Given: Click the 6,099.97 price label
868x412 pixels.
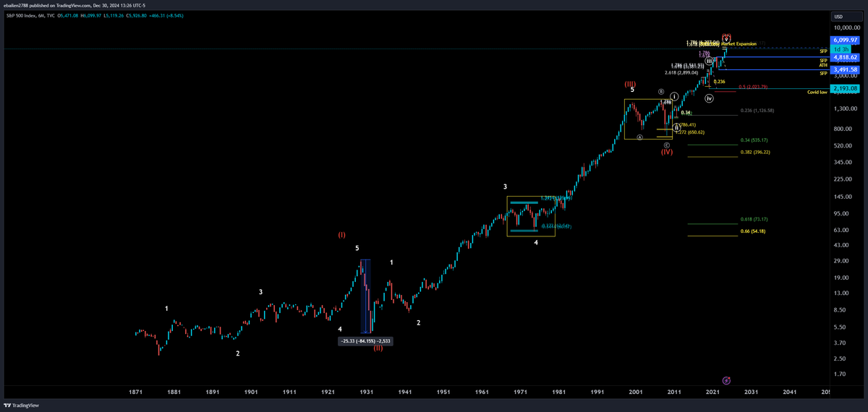Looking at the screenshot, I should 845,40.
